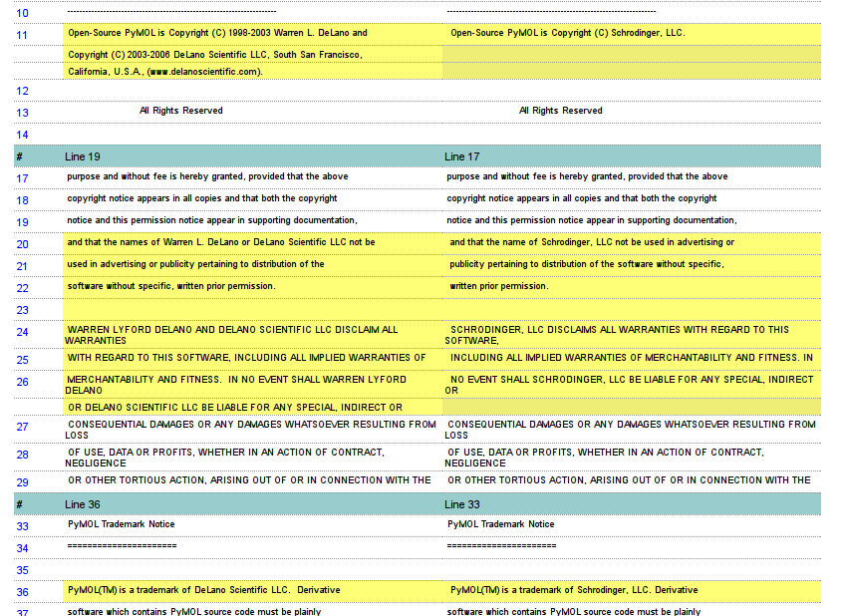This screenshot has height=616, width=845.
Task: Select 'PyMOL(TM) is a trademark of Schrodinger' line
Action: point(574,590)
